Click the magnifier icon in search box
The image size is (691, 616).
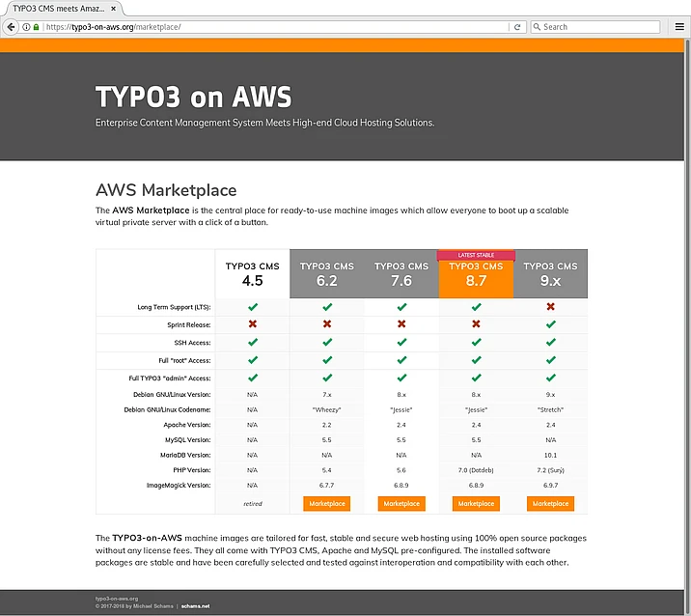coord(536,27)
